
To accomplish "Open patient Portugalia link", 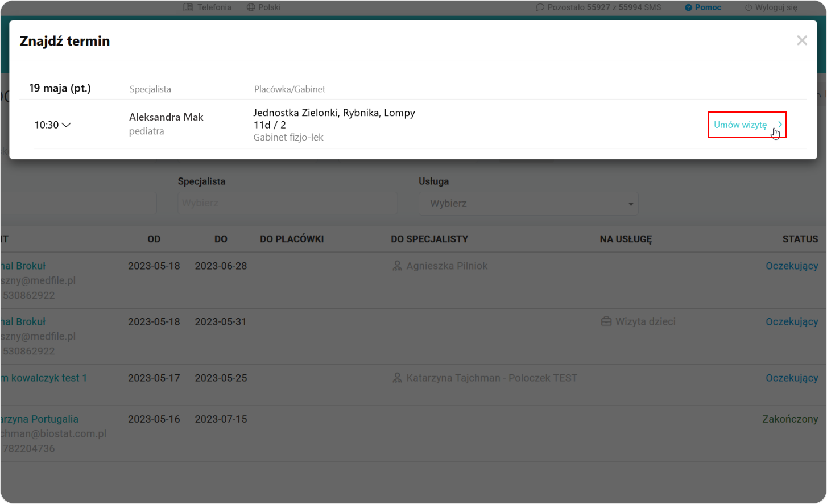I will 39,419.
